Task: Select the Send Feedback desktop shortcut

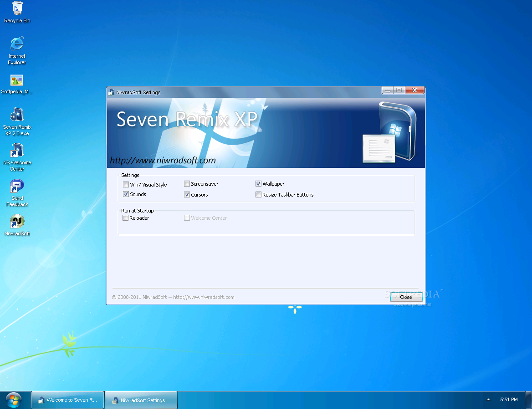Action: [17, 192]
